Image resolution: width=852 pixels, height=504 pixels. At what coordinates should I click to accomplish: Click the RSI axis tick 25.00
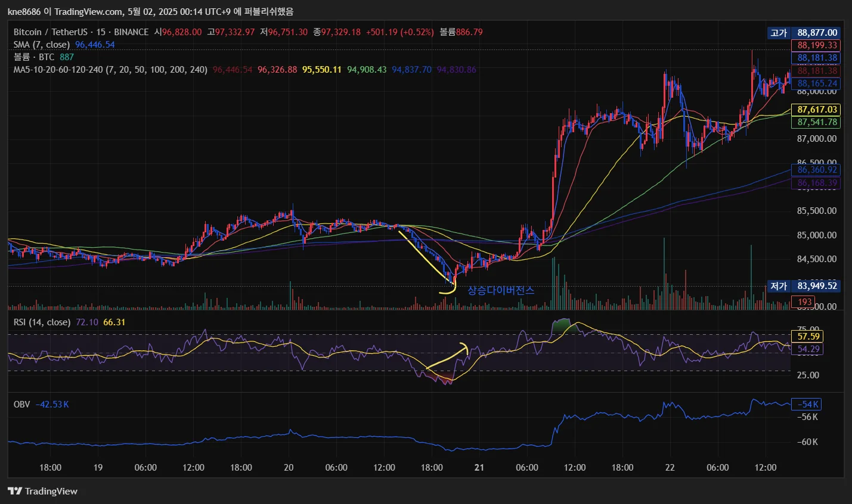tap(808, 375)
